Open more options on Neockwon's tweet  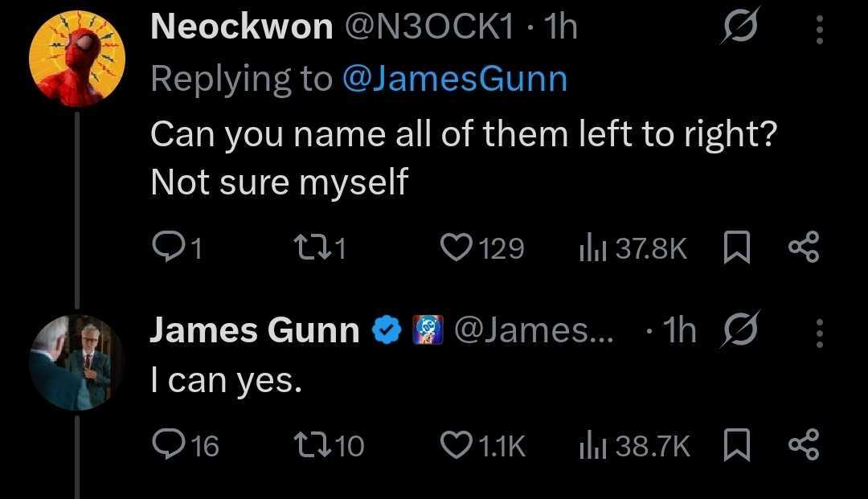click(820, 31)
